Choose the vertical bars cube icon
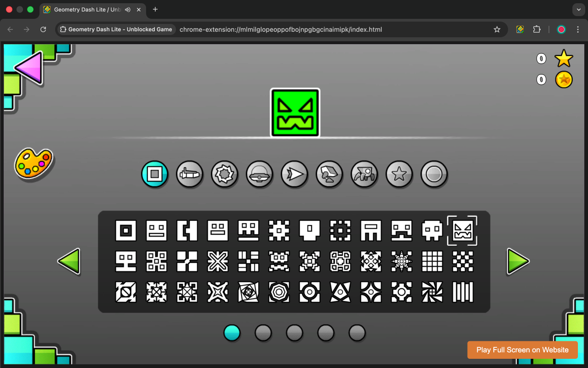This screenshot has height=368, width=588. [x=463, y=292]
